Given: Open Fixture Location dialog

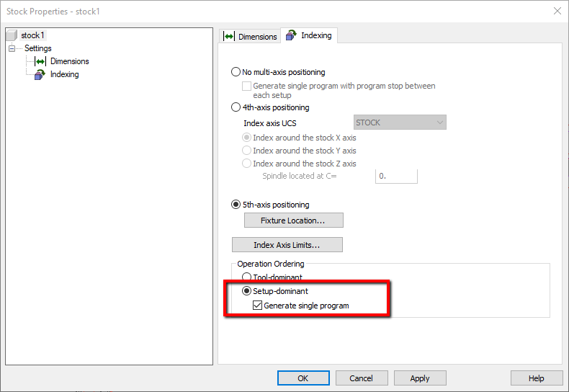Looking at the screenshot, I should click(x=294, y=220).
